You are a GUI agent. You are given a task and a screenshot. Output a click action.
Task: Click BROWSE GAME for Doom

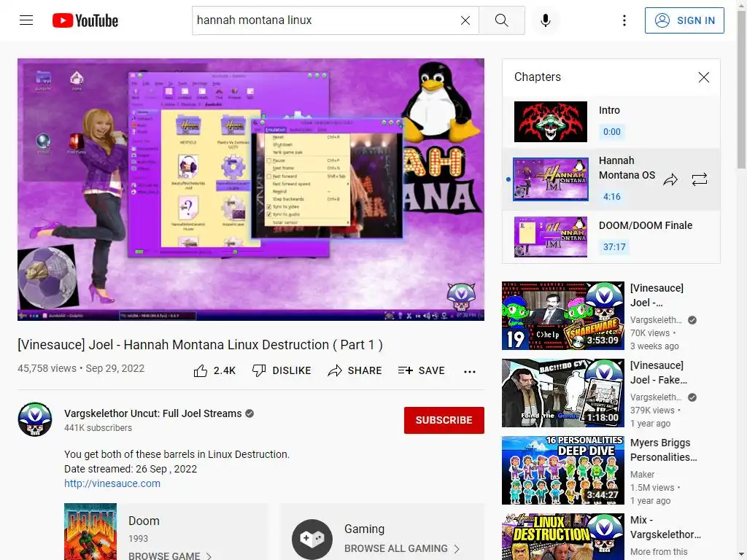click(x=169, y=556)
